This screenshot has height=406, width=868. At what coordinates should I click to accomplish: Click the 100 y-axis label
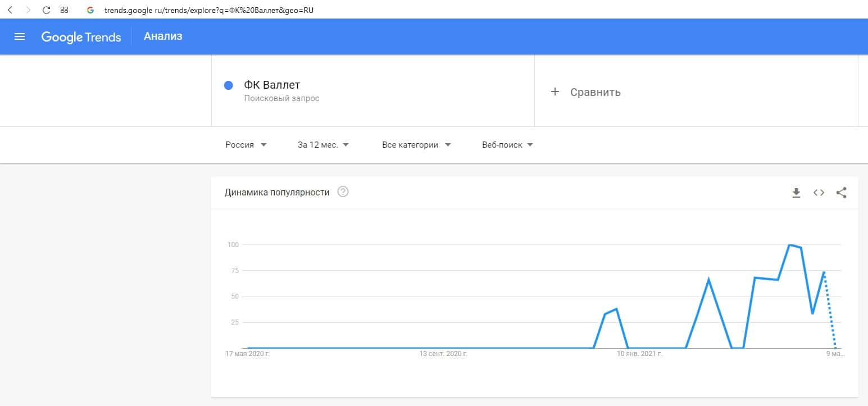click(x=233, y=245)
